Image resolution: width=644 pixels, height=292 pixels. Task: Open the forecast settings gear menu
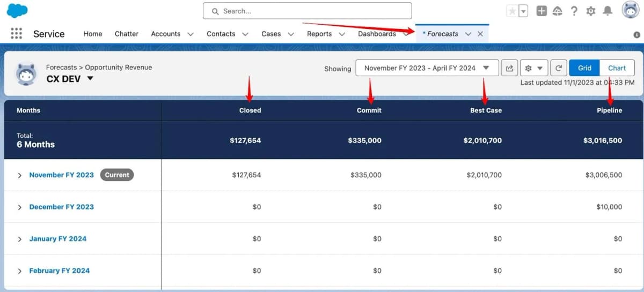point(535,68)
